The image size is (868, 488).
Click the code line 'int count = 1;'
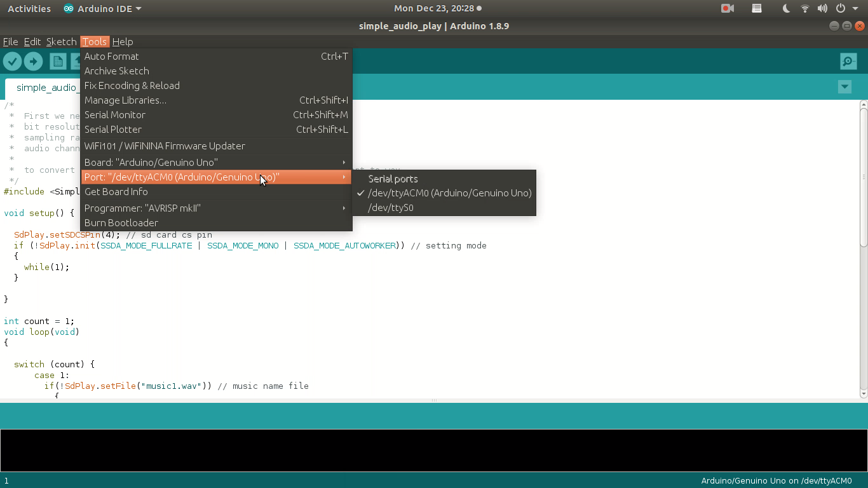click(x=39, y=322)
